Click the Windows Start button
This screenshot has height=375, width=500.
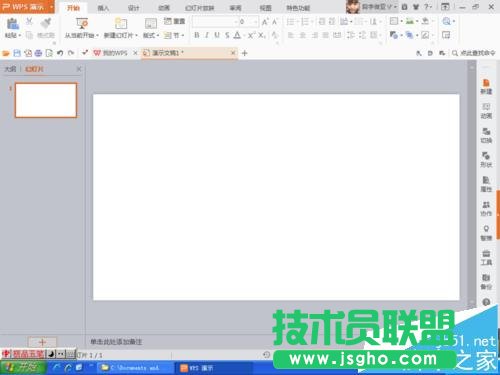pyautogui.click(x=23, y=368)
